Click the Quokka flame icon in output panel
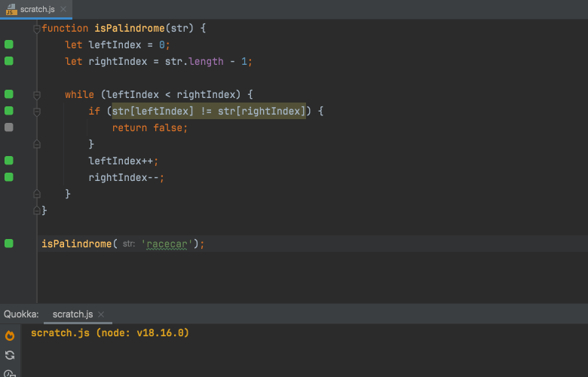This screenshot has height=377, width=588. [x=10, y=336]
